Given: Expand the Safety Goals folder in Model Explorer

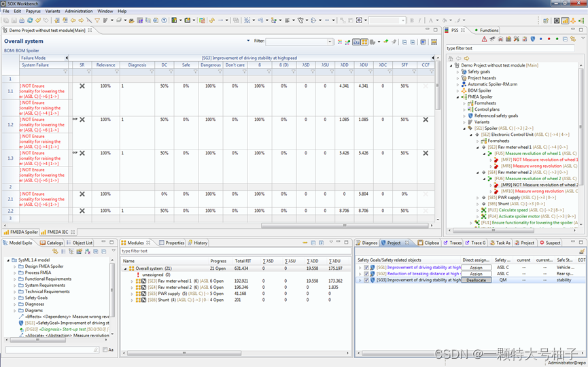Looking at the screenshot, I should point(15,298).
